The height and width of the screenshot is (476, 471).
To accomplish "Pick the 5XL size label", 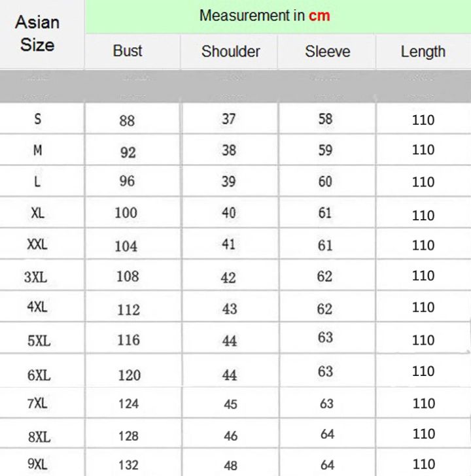I will point(39,341).
